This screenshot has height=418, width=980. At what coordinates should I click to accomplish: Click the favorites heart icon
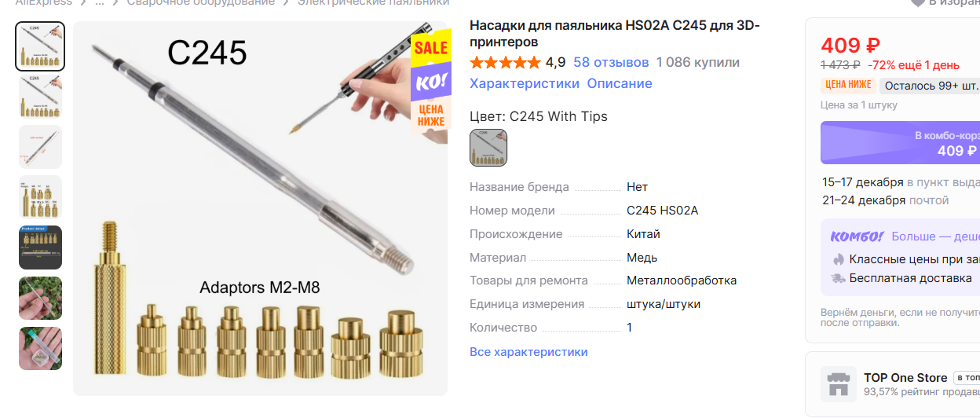[x=917, y=2]
